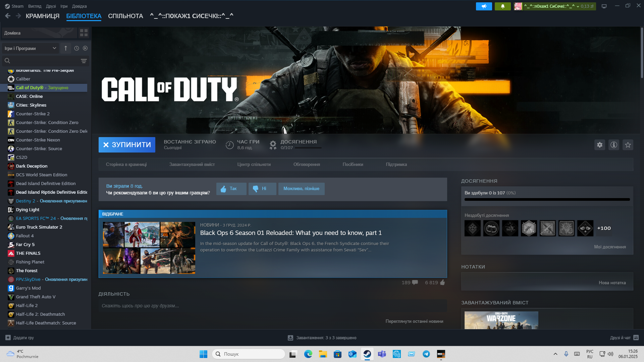
Task: Open library filter options icon
Action: [84, 61]
